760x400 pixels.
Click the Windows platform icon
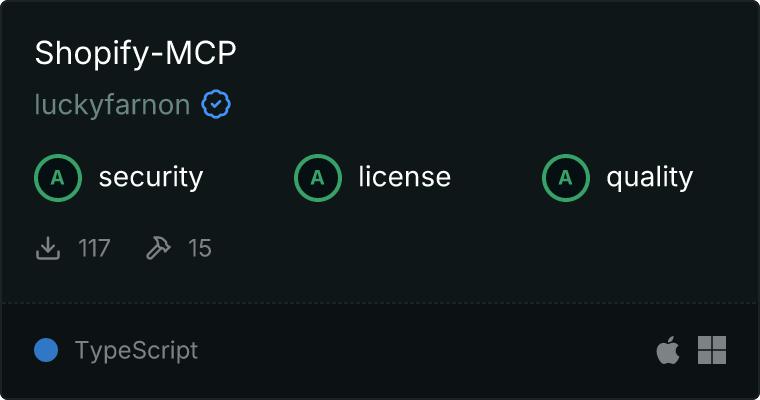click(x=712, y=350)
